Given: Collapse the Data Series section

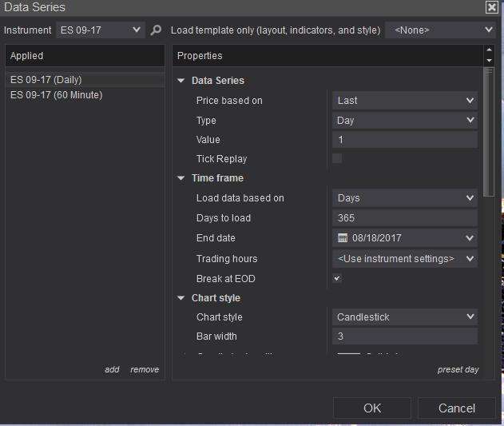Looking at the screenshot, I should coord(181,81).
